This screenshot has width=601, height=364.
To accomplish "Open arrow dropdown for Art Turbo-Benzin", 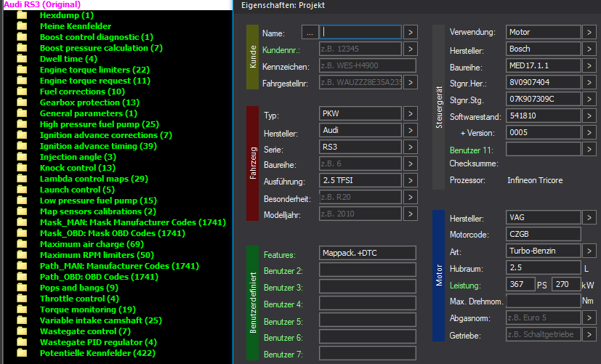I will coord(589,251).
